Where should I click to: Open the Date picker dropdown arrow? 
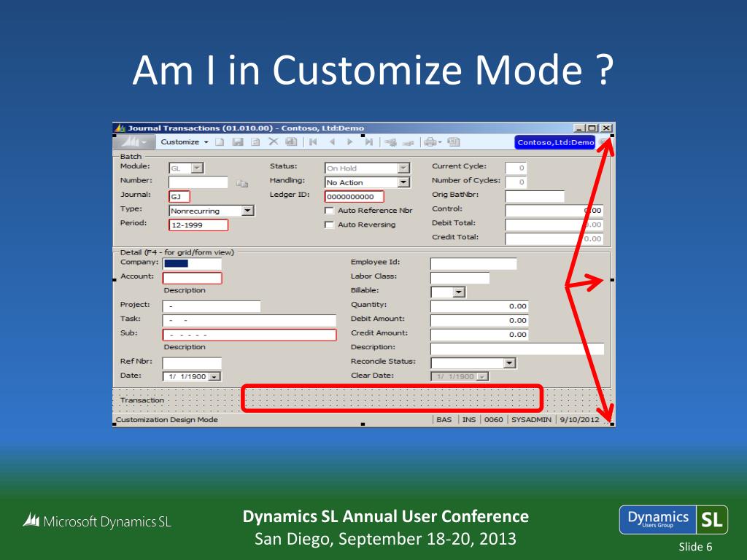tap(214, 377)
